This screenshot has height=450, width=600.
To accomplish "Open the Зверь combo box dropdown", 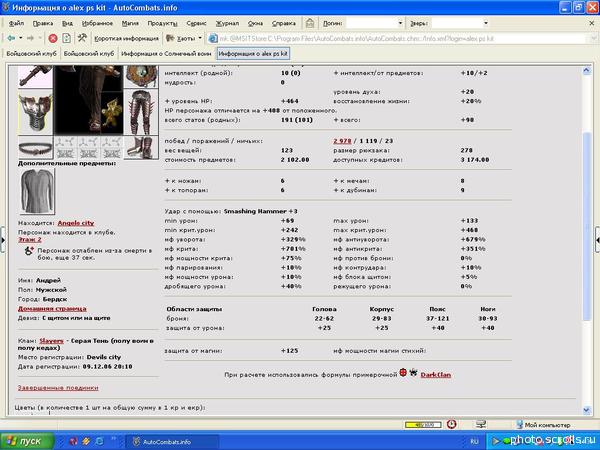I will [486, 23].
